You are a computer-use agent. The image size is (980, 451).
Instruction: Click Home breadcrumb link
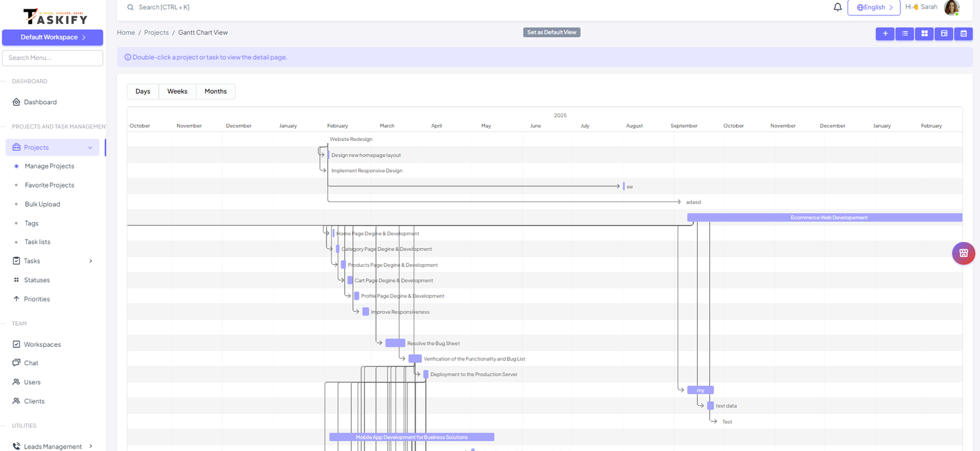(126, 32)
